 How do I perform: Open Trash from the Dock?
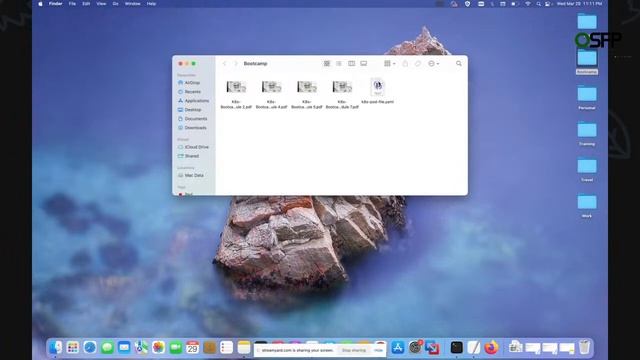(584, 347)
